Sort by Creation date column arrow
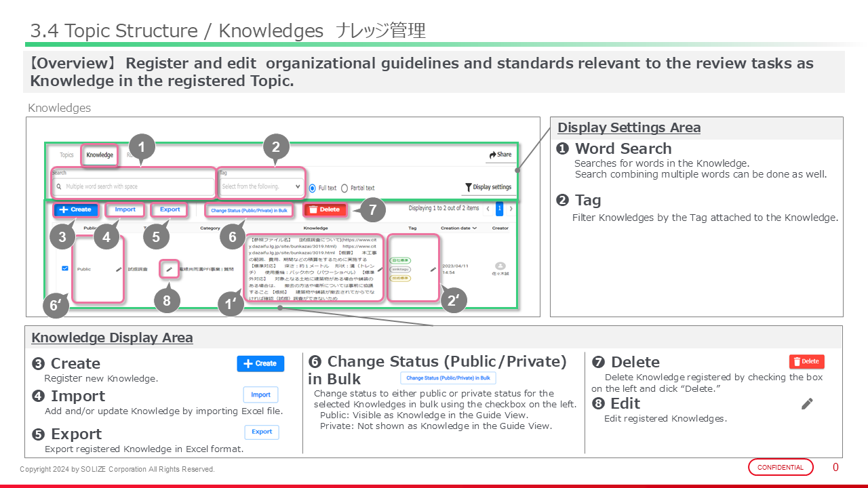Screen dimensions: 868x488 (475, 228)
